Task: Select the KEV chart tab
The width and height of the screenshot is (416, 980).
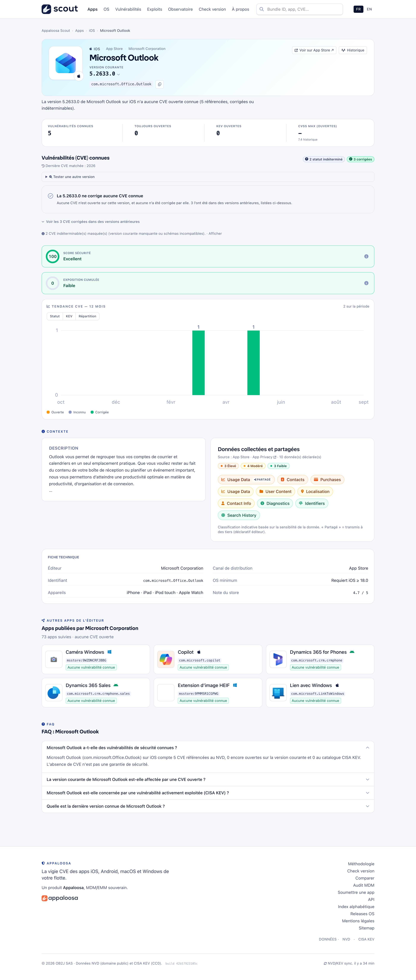Action: (69, 316)
